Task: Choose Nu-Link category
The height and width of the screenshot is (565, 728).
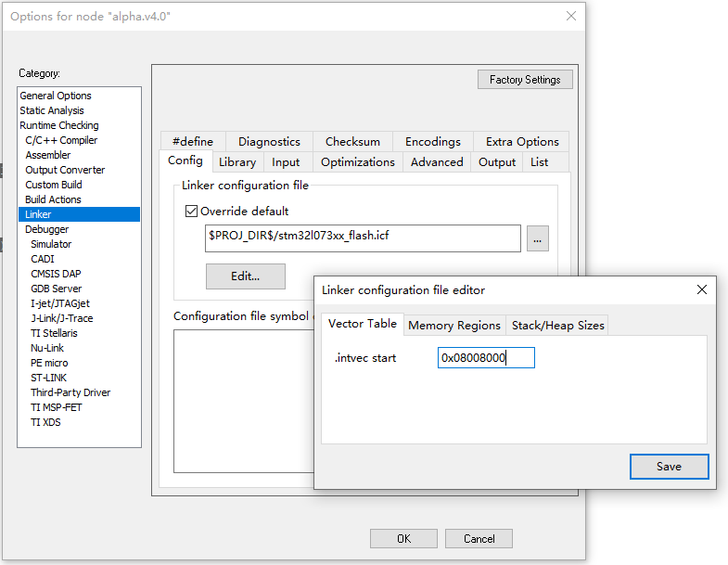Action: tap(47, 349)
